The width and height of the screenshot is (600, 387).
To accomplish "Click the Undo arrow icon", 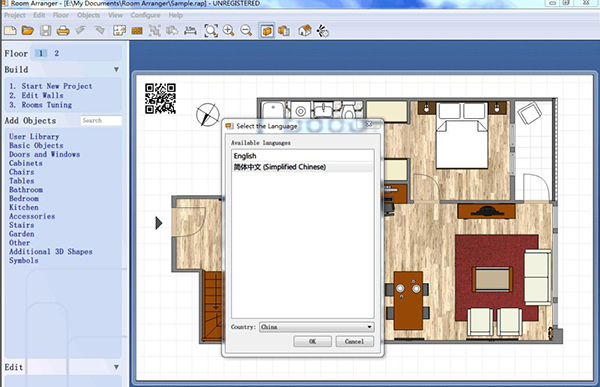I will pyautogui.click(x=81, y=30).
